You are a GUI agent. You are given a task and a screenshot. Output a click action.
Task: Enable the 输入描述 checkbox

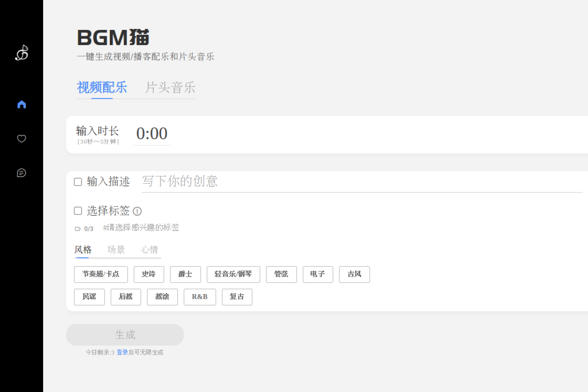(x=78, y=182)
